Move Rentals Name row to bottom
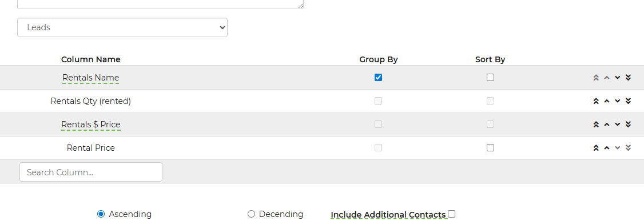 coord(628,78)
